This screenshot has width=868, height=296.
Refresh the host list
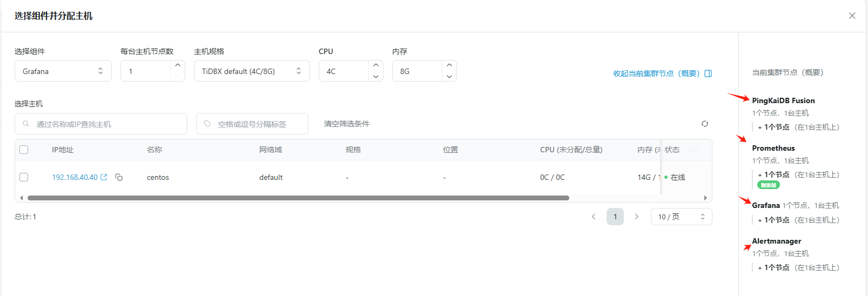click(705, 124)
